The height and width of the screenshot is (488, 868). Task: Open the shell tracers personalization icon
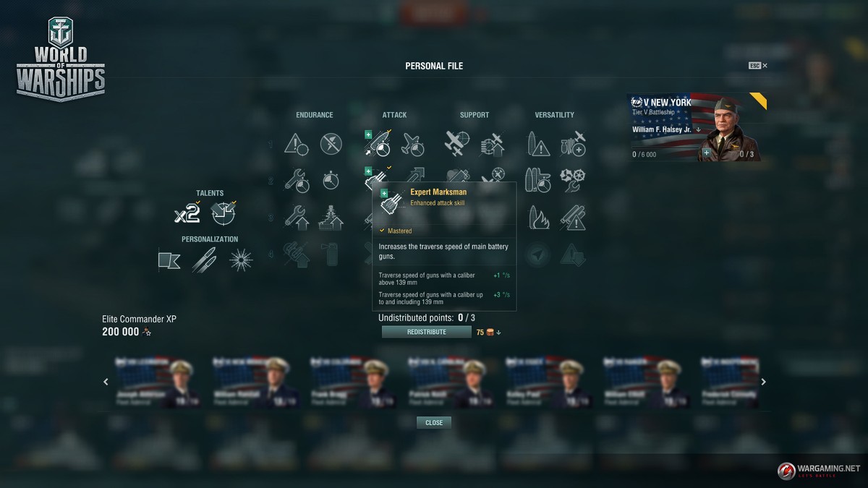coord(204,260)
